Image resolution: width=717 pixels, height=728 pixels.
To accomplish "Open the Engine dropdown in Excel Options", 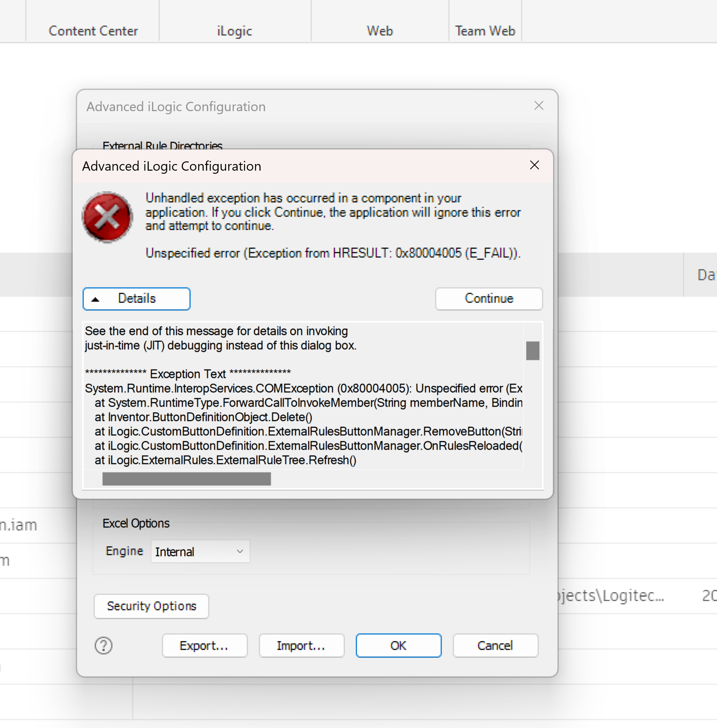I will (200, 551).
